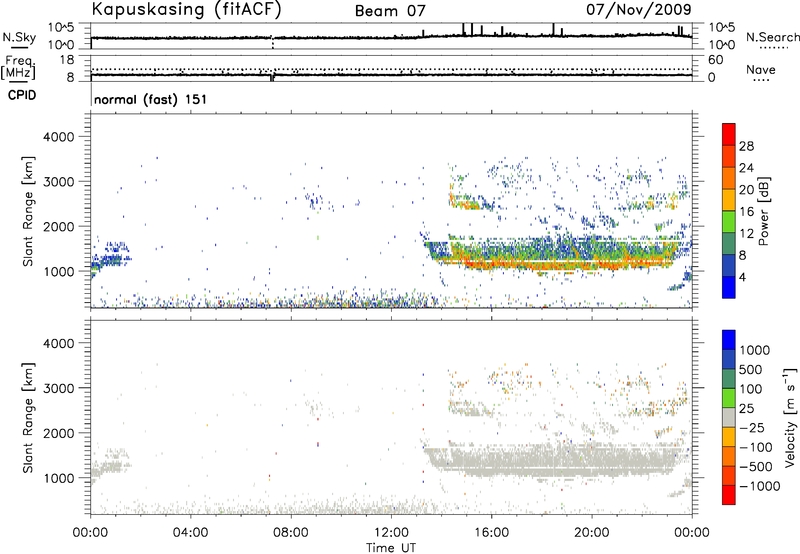The height and width of the screenshot is (554, 800).
Task: Click the 'N.Sky' axis label
Action: coord(19,37)
